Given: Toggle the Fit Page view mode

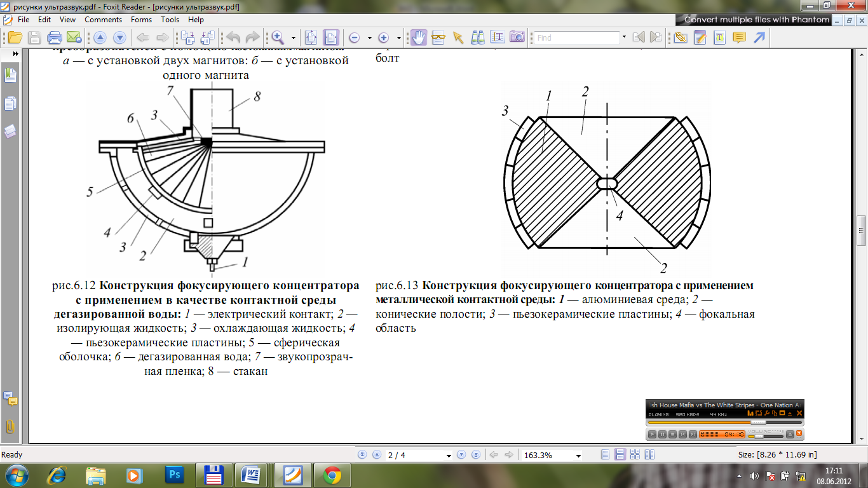Looking at the screenshot, I should pyautogui.click(x=311, y=37).
